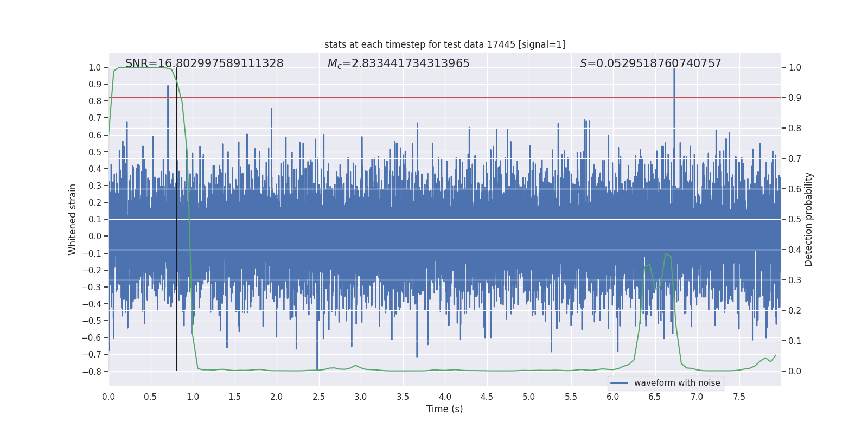The image size is (868, 434).
Task: Select the 0.9 tick on the Detection probability axis
Action: 795,98
